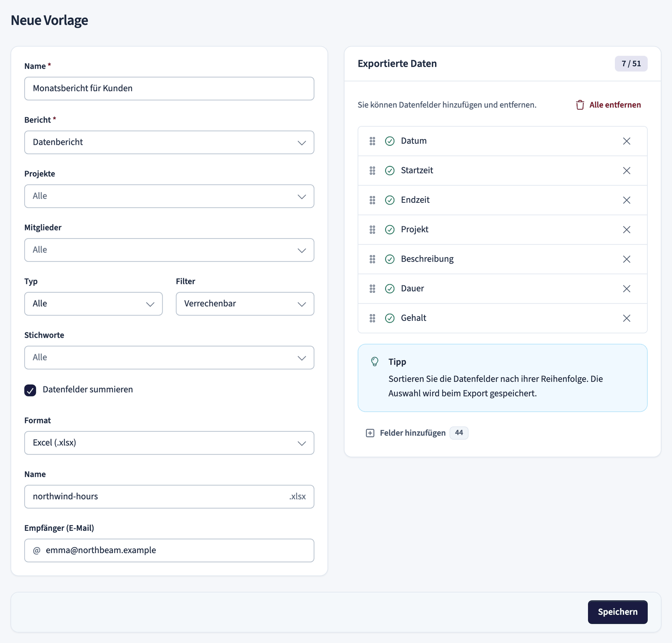The image size is (672, 643).
Task: Remove the Datum field with X
Action: pyautogui.click(x=626, y=141)
